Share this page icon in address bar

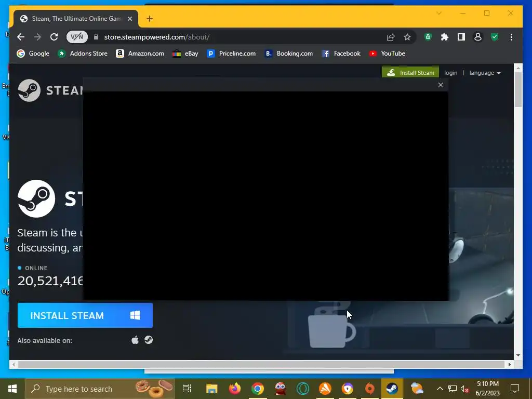point(391,37)
